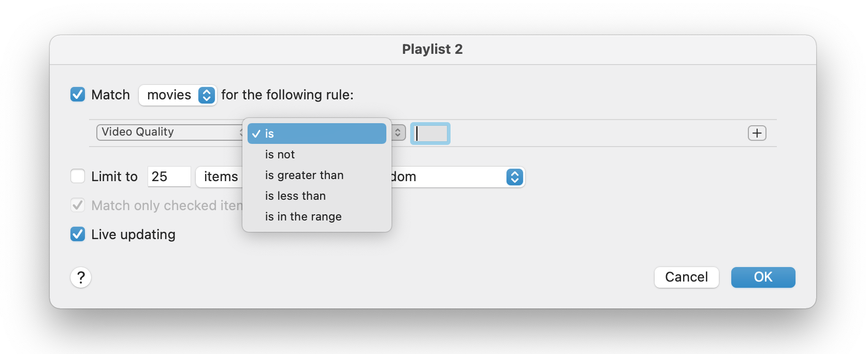Click the movies popup arrows
Image resolution: width=868 pixels, height=354 pixels.
[206, 95]
